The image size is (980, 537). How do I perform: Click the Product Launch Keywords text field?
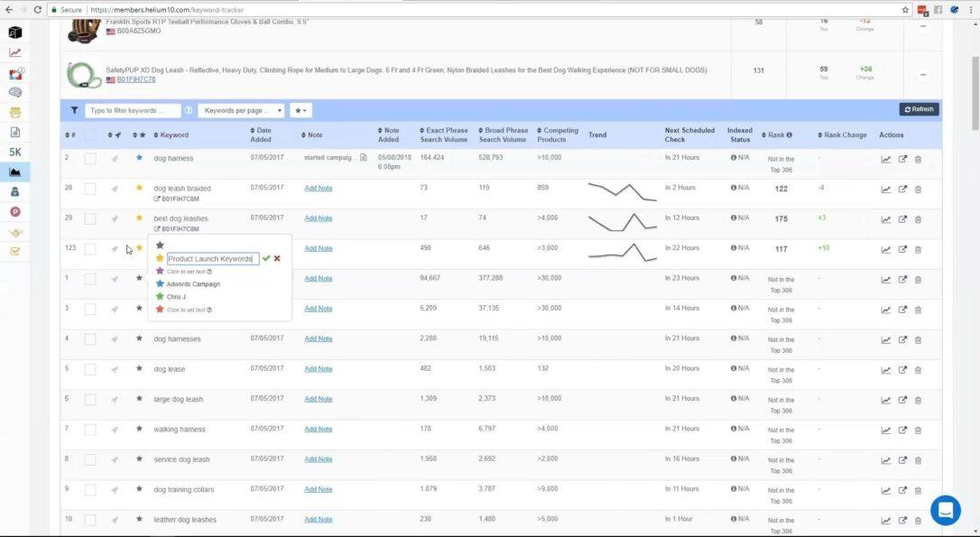coord(213,259)
